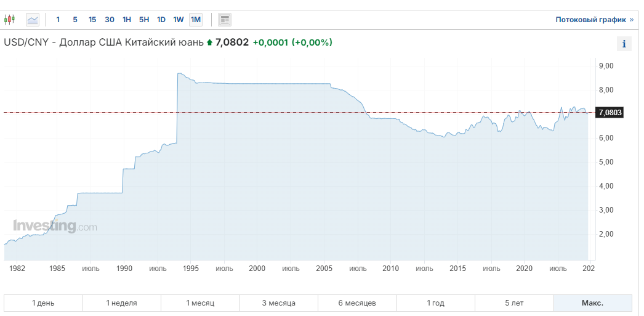This screenshot has height=316, width=644.
Task: Set the 15-minute interval
Action: point(92,20)
